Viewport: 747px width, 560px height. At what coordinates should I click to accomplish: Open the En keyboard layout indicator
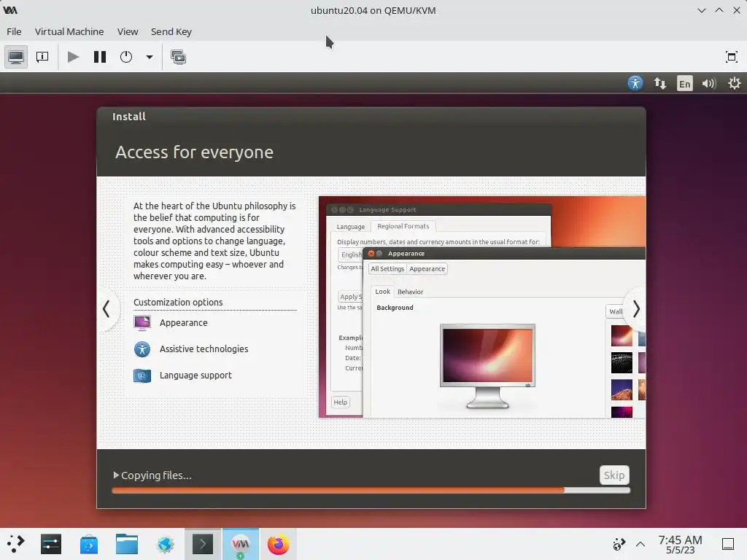684,84
